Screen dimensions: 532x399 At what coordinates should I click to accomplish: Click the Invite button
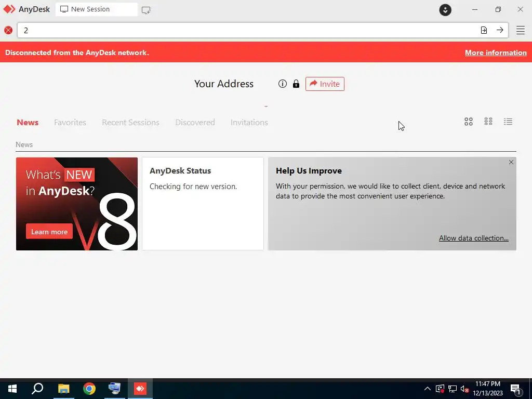325,84
